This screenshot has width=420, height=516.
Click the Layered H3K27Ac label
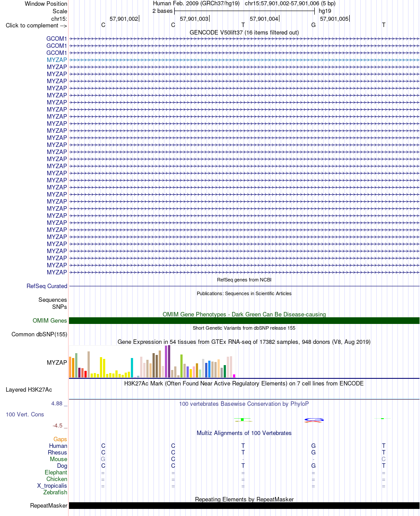(29, 389)
